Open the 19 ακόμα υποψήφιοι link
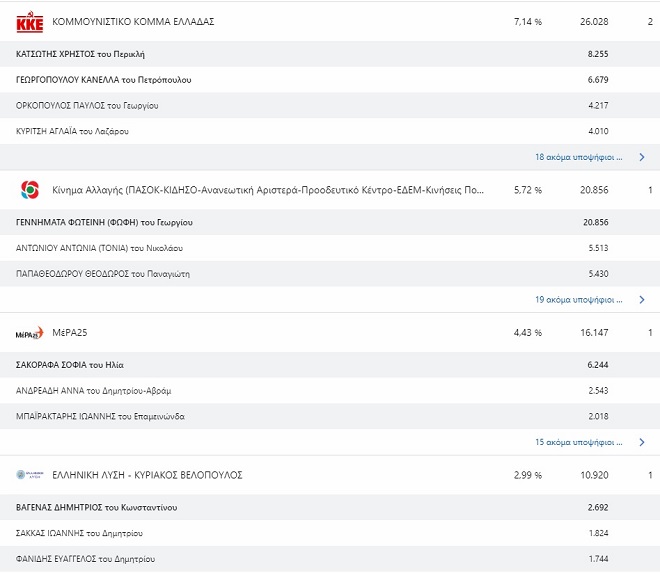 (x=578, y=299)
